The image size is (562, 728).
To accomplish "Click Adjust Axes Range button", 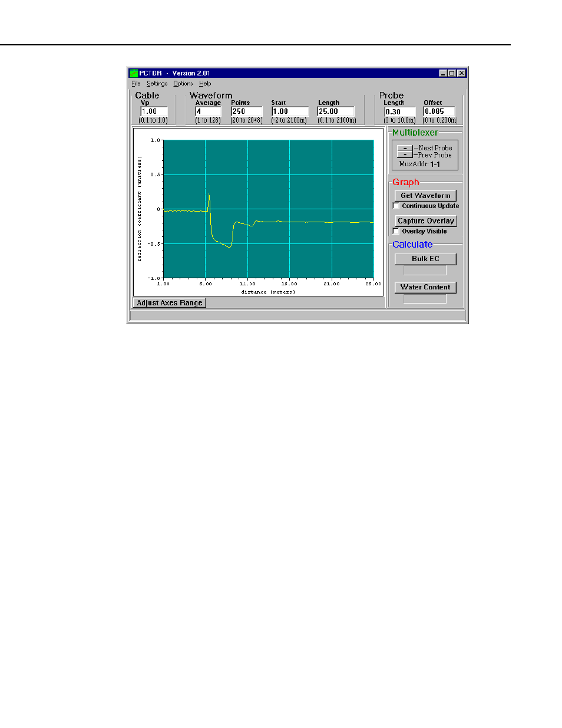I will click(x=170, y=303).
